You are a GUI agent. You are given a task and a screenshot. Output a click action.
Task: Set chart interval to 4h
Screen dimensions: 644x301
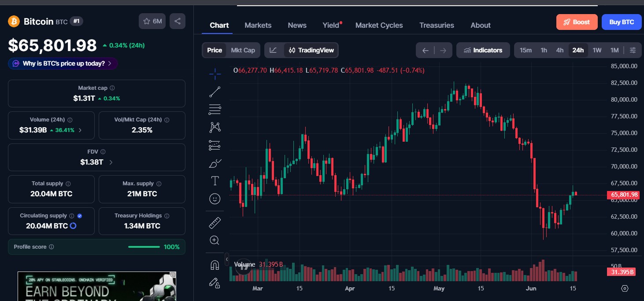tap(560, 50)
